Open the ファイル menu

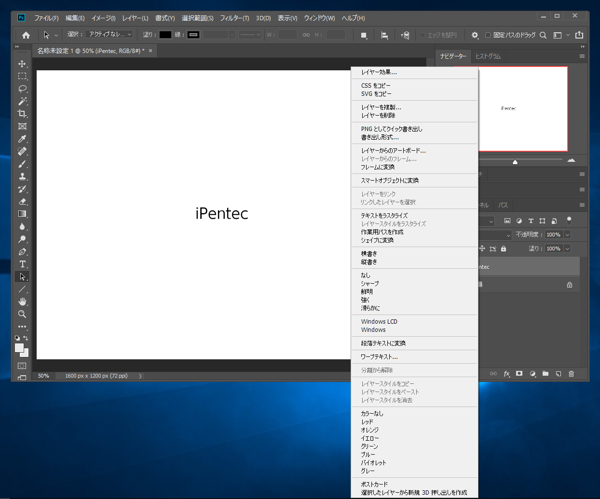(x=46, y=18)
